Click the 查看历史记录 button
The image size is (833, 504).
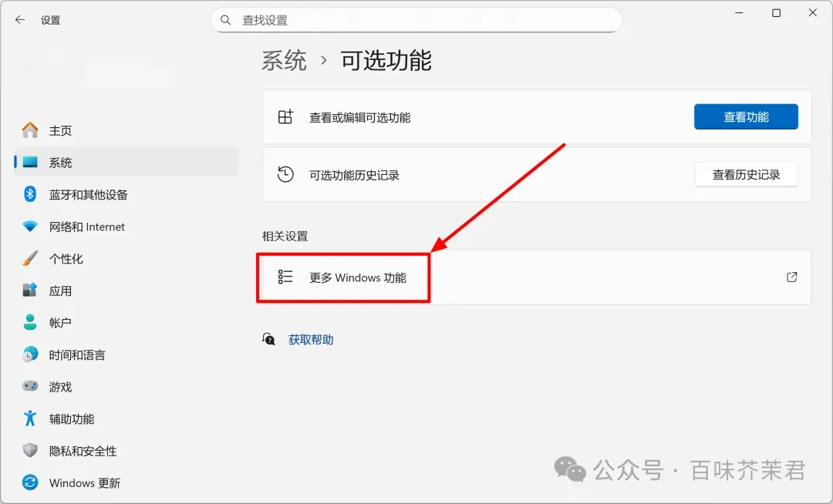coord(746,174)
